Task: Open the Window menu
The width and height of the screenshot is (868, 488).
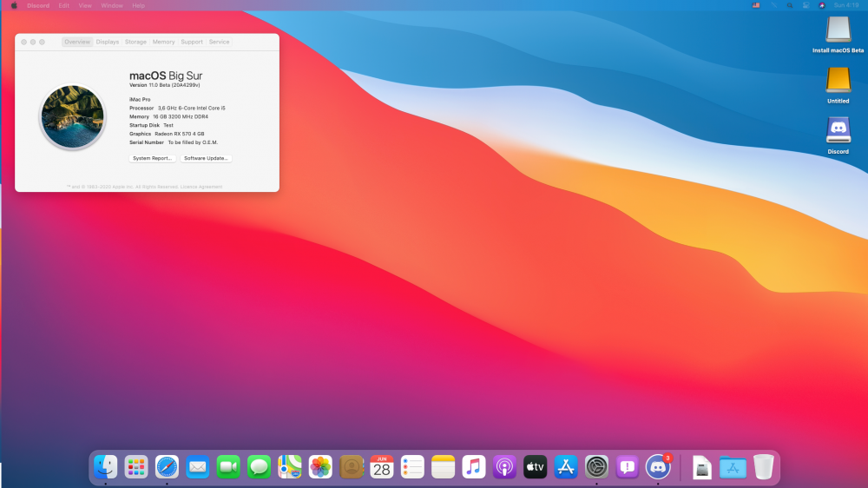Action: pyautogui.click(x=112, y=5)
